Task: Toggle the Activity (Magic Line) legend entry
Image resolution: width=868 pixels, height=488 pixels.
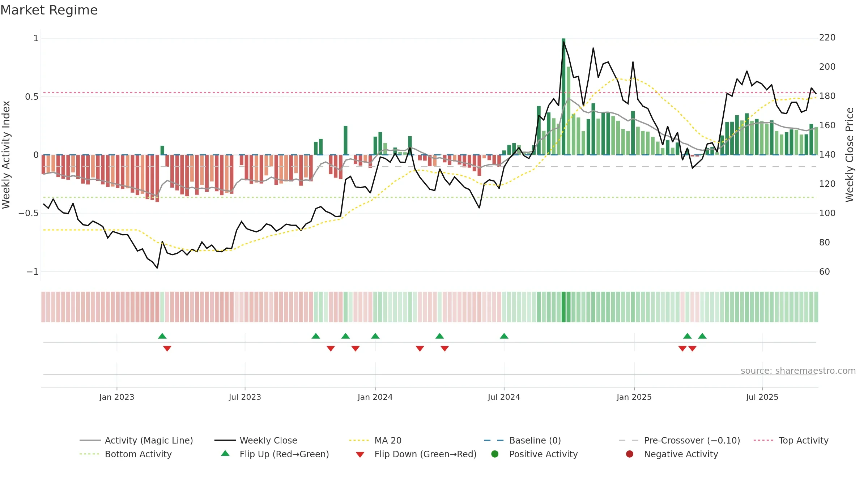Action: coord(136,440)
